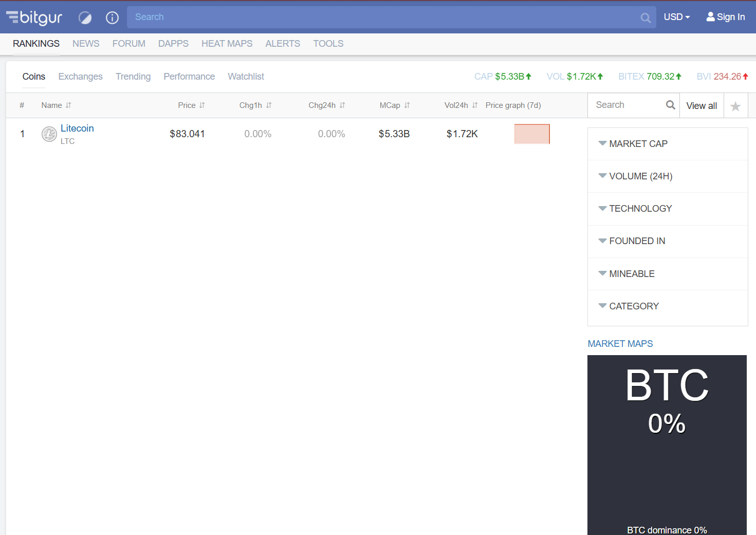Image resolution: width=756 pixels, height=535 pixels.
Task: Click the LTC ticker text
Action: coord(67,141)
